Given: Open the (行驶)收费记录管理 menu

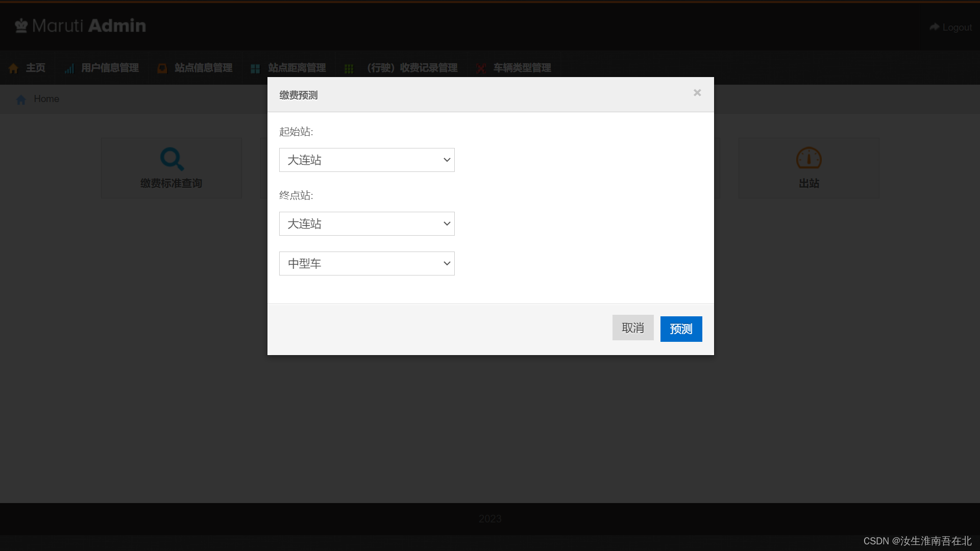Looking at the screenshot, I should pos(401,68).
